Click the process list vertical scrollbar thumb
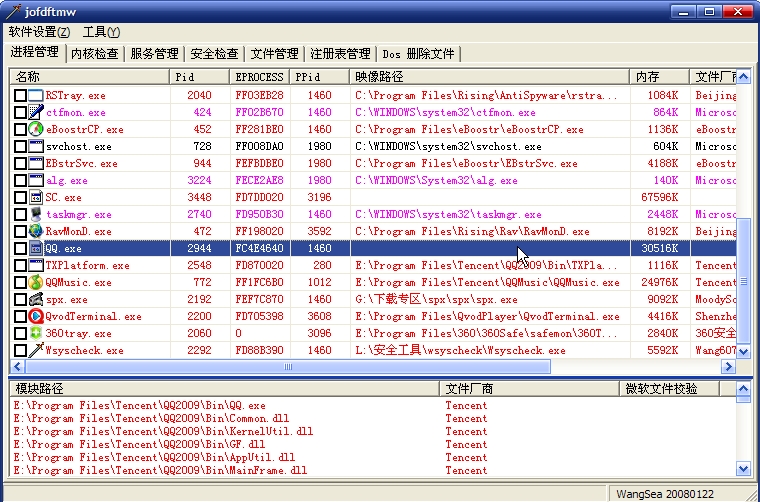 click(743, 282)
